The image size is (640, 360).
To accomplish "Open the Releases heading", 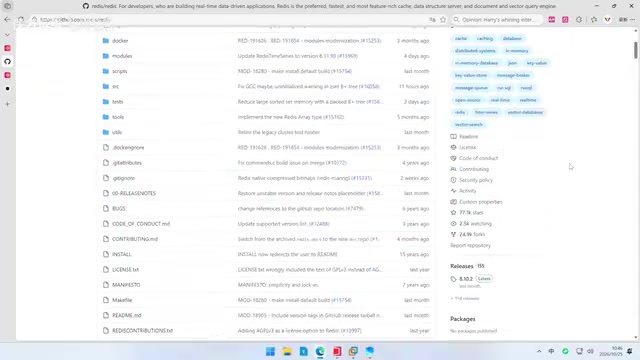I will point(462,266).
